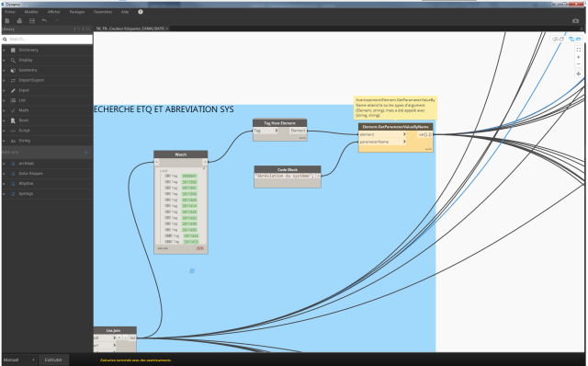This screenshot has height=366, width=588.
Task: Click the Revit category icon
Action: 13,120
